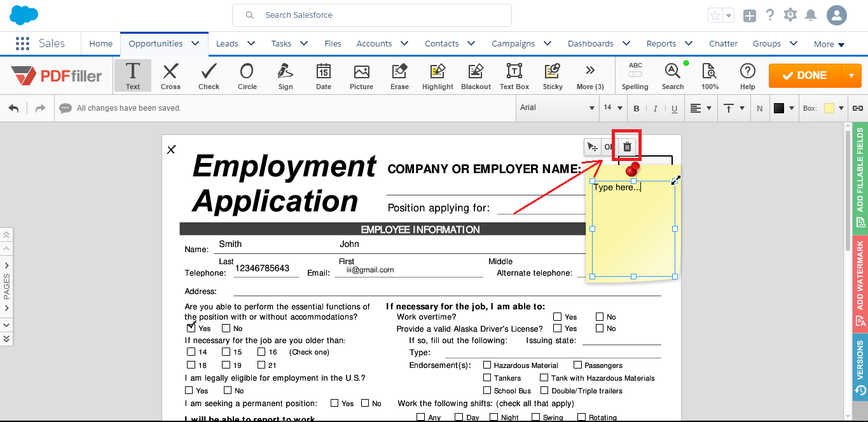
Task: Toggle underline formatting
Action: pyautogui.click(x=674, y=108)
